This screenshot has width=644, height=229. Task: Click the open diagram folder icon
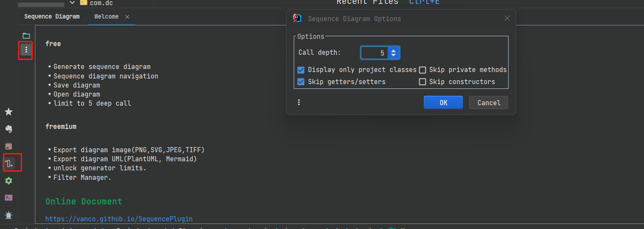(x=26, y=36)
